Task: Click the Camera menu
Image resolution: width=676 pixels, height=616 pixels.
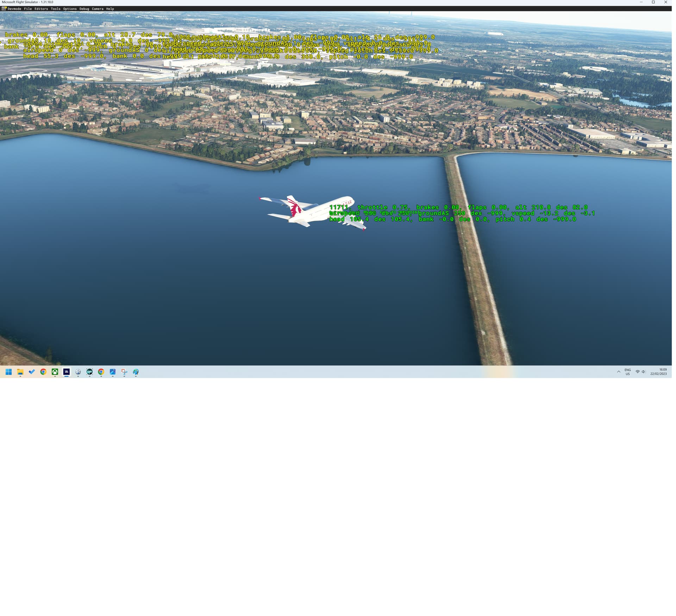Action: (x=97, y=9)
